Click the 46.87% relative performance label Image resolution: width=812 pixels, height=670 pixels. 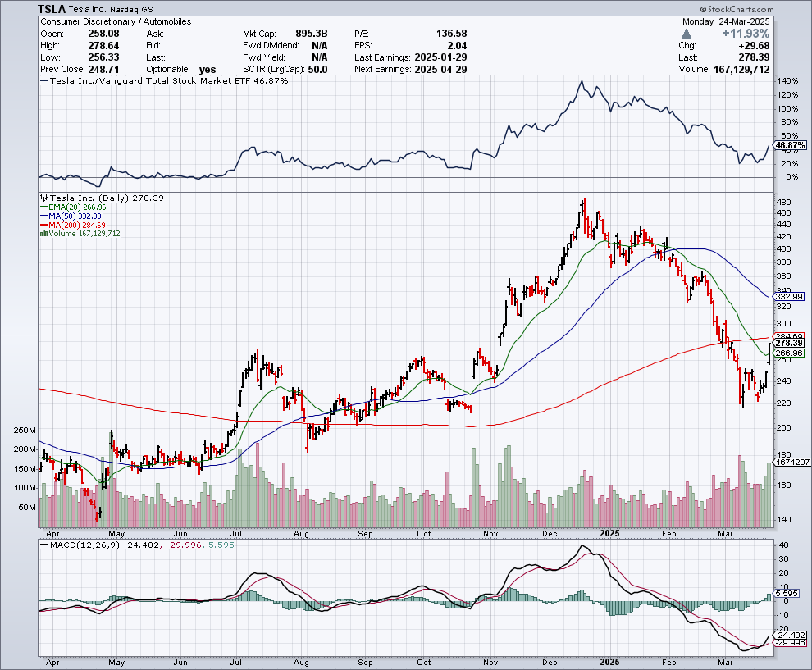pos(790,145)
